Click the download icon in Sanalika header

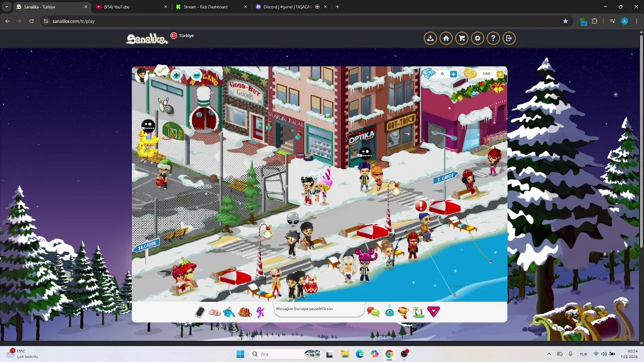(x=430, y=38)
